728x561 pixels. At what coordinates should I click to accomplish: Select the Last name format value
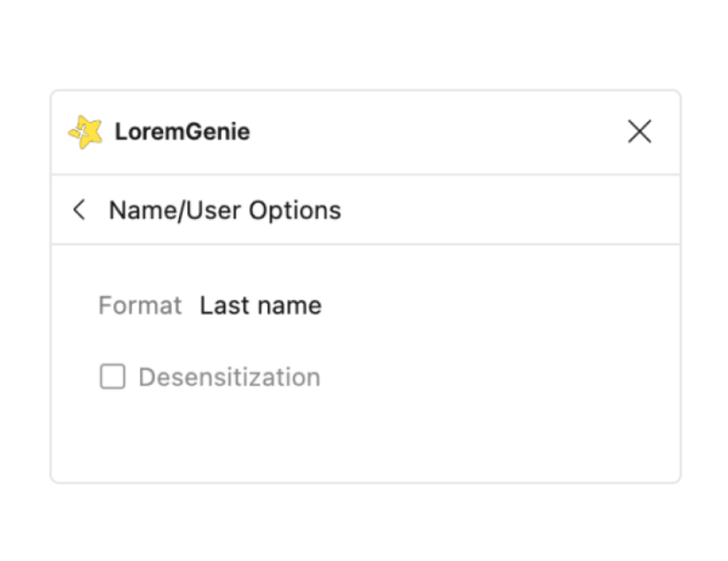260,306
